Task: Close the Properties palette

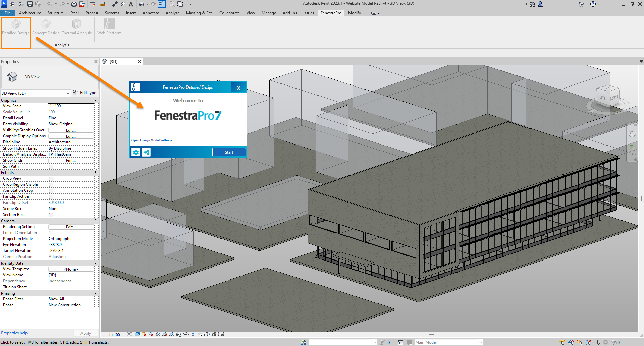Action: point(96,62)
